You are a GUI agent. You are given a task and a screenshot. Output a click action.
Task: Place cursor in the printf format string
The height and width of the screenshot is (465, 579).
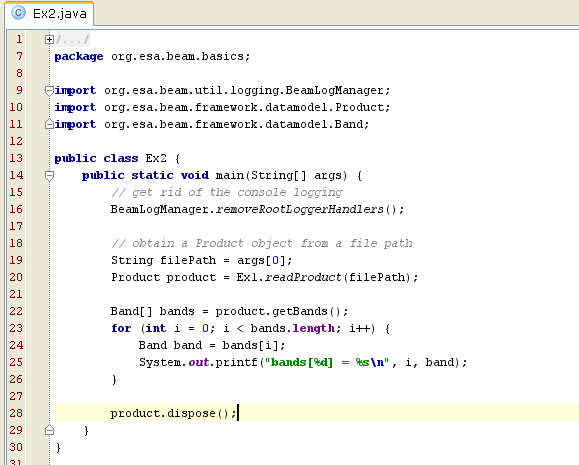[327, 362]
